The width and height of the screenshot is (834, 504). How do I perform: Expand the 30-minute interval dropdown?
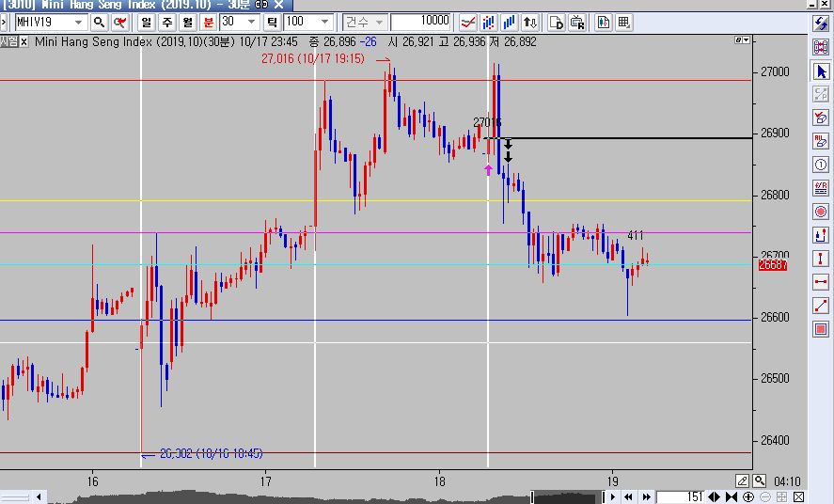(253, 22)
